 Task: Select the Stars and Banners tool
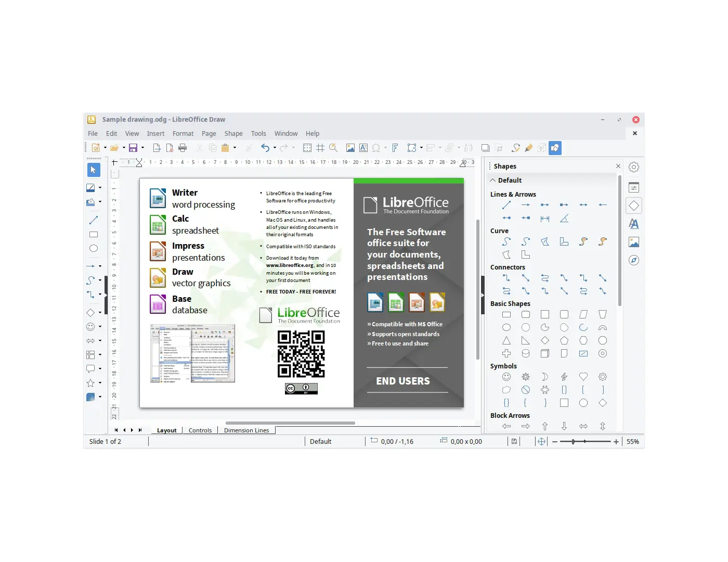90,383
